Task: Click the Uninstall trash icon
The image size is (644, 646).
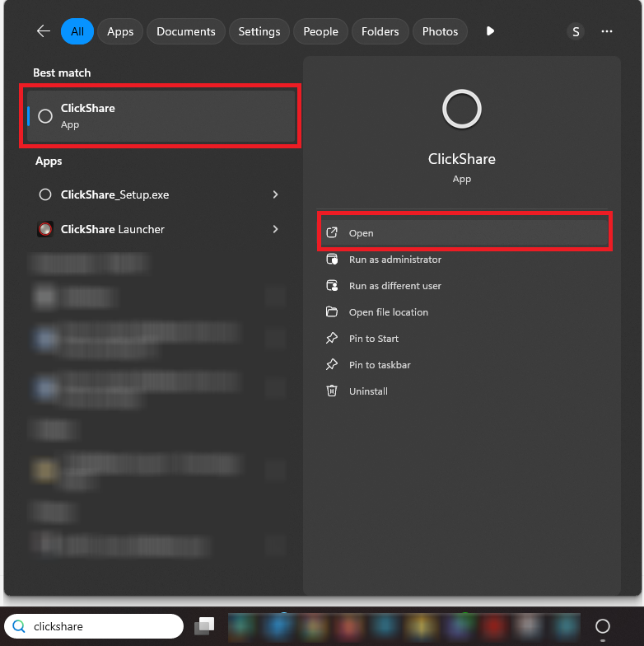Action: [x=332, y=391]
